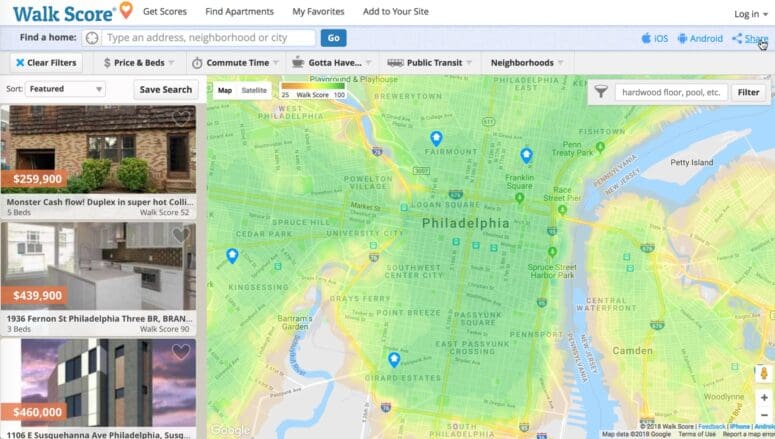Open Add to Your Site

click(x=396, y=11)
